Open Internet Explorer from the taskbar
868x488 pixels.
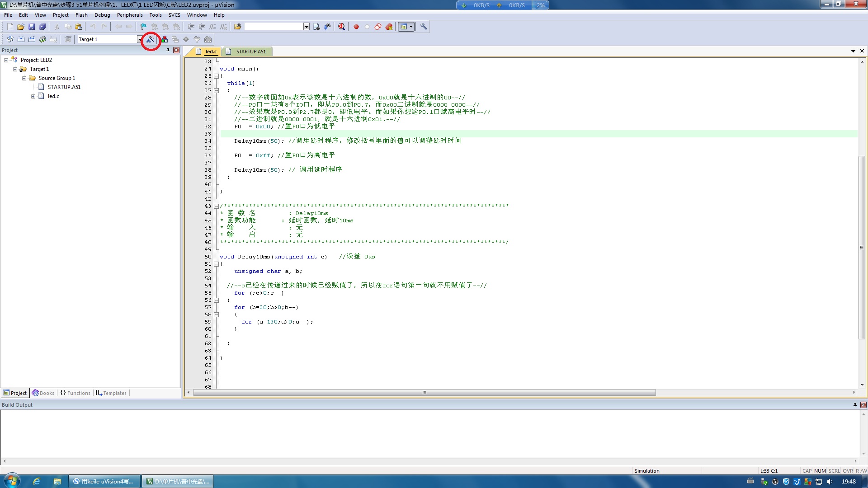tap(37, 481)
